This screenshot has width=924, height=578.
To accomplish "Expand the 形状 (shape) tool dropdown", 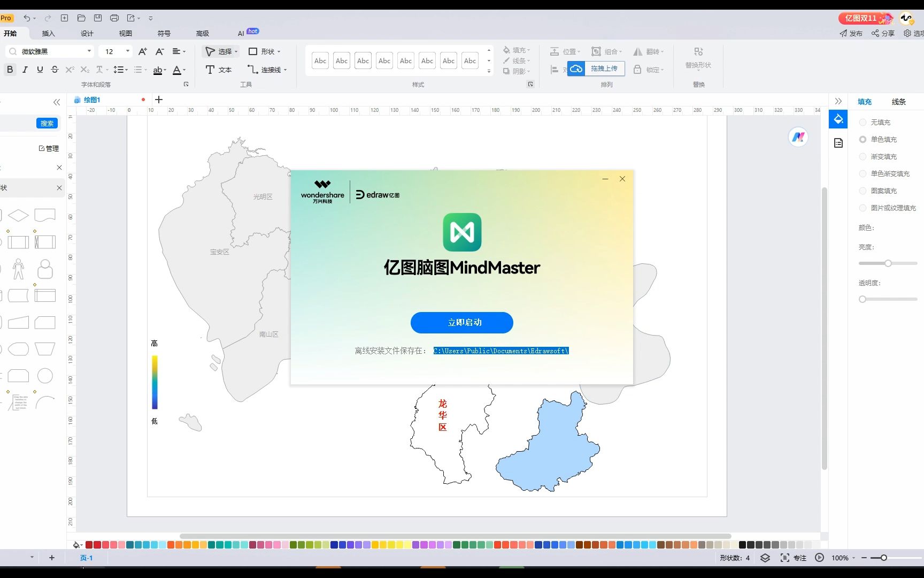I will click(279, 52).
